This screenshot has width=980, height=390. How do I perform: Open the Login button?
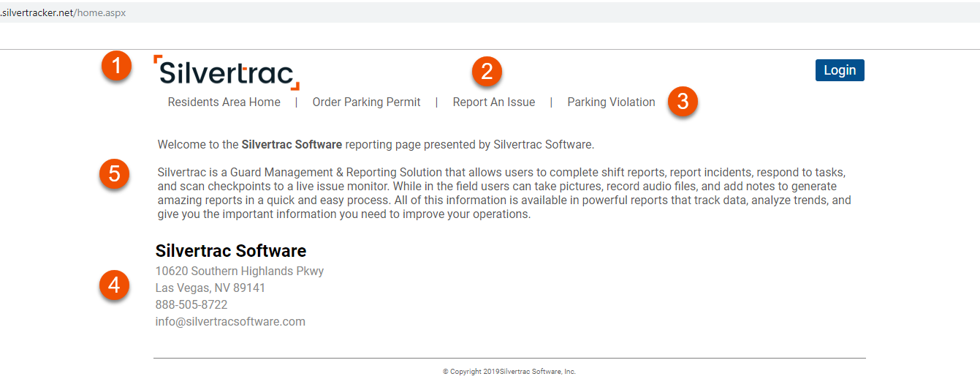(x=840, y=70)
